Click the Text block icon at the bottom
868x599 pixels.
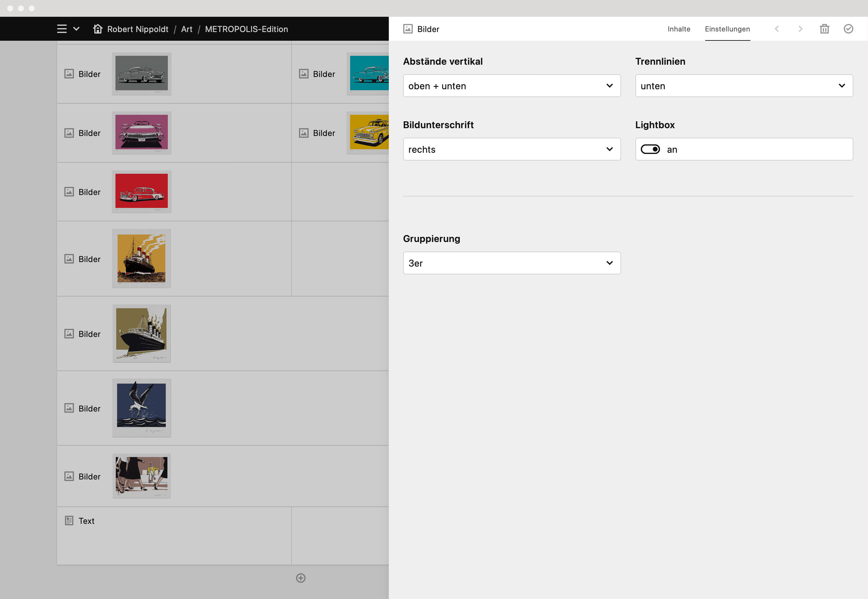[69, 521]
